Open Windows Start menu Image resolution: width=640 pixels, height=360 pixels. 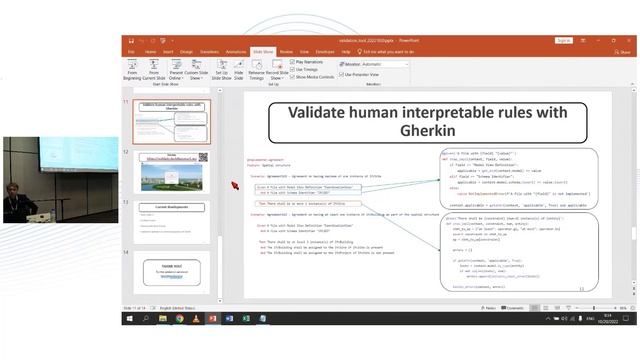click(129, 318)
